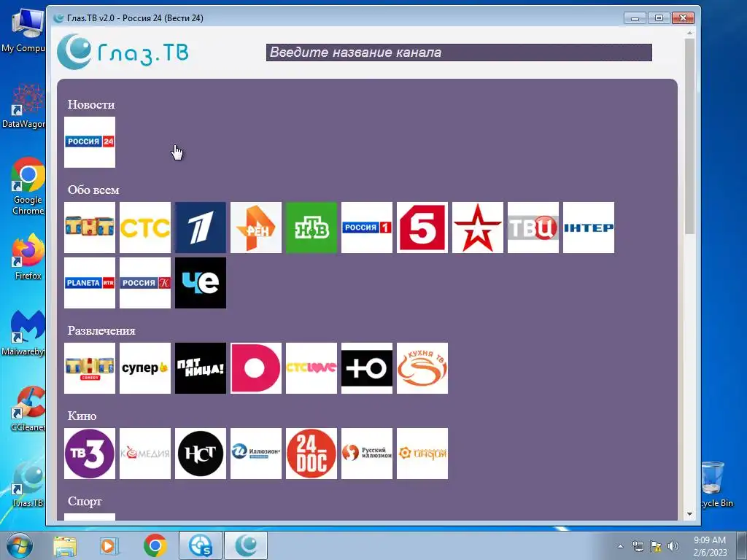Open the Action Center flag icon
The width and height of the screenshot is (747, 560).
coord(656,546)
